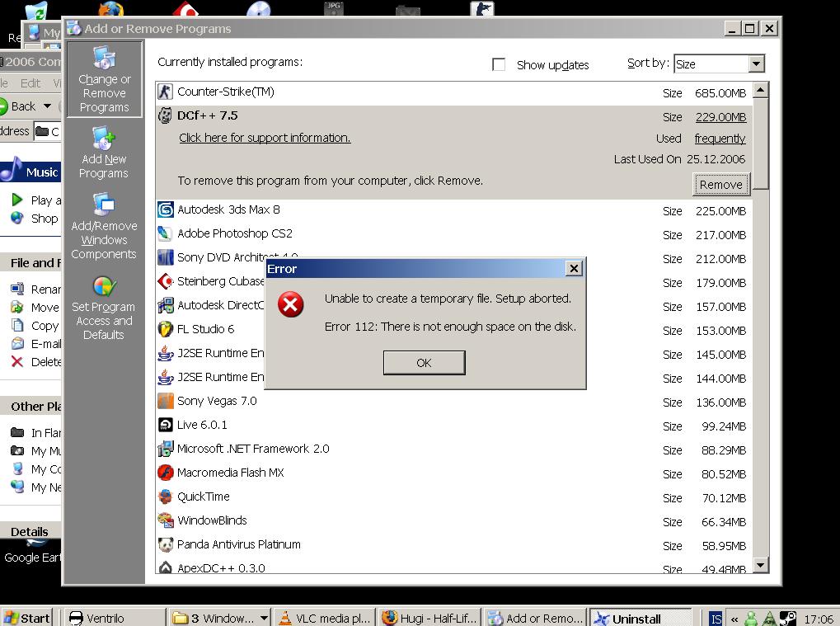Click Delete task in Explorer side panel
The image size is (840, 626).
(x=46, y=362)
